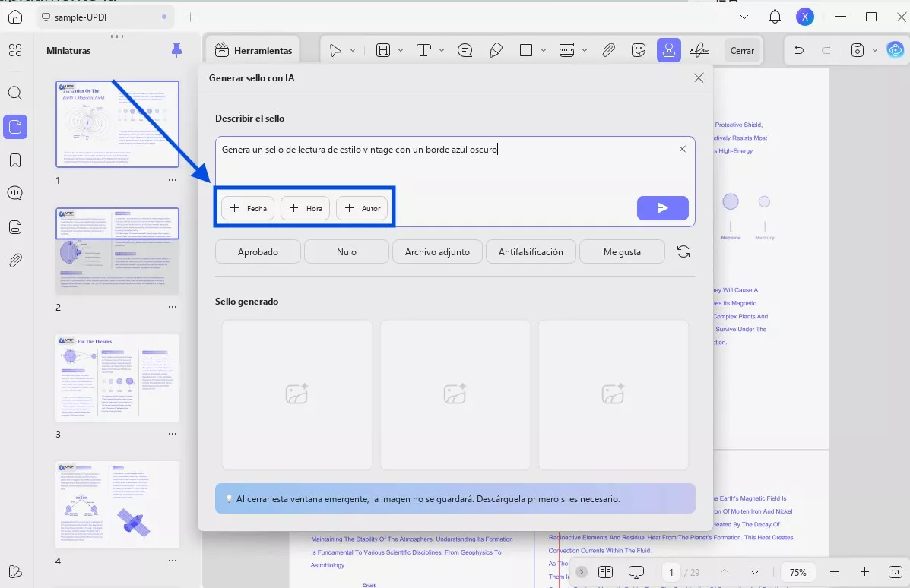Open the UPDF AI assistant icon
The image size is (910, 588).
pyautogui.click(x=896, y=50)
